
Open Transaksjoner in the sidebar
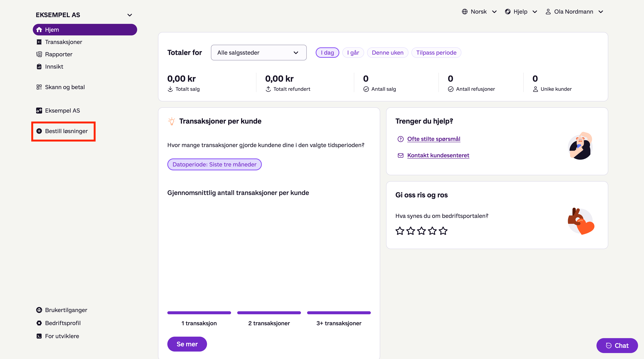(85, 42)
